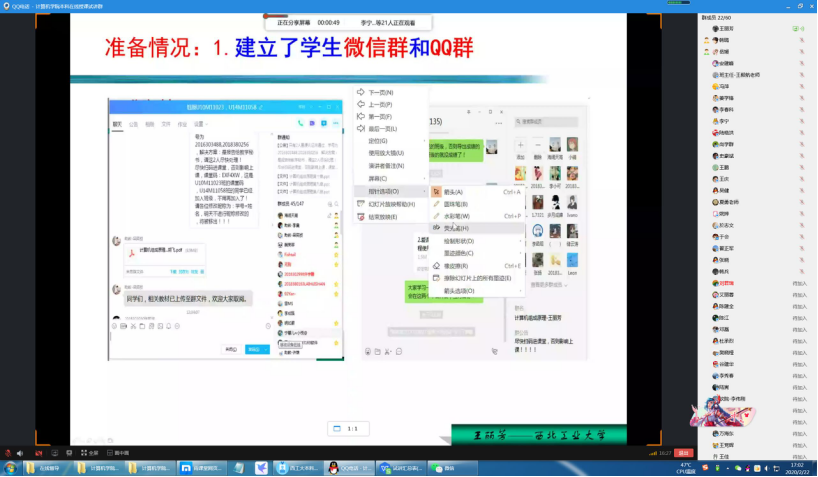The image size is (818, 477).
Task: Select the 橡皮擦 eraser tool
Action: [458, 265]
